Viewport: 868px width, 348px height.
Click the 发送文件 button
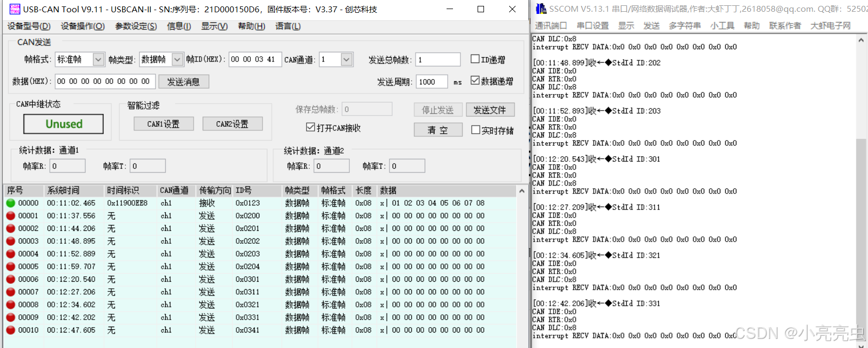coord(490,110)
